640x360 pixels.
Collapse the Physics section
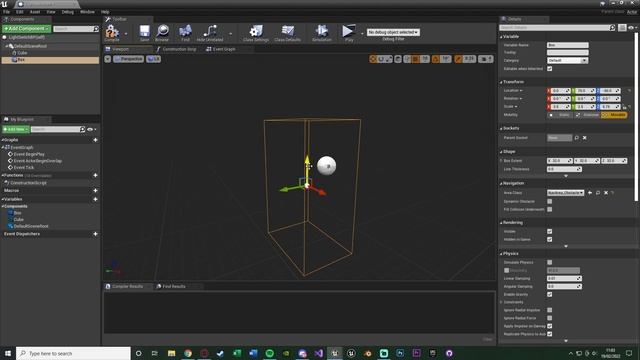[502, 254]
